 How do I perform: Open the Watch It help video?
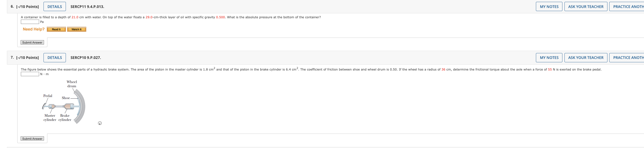76,29
